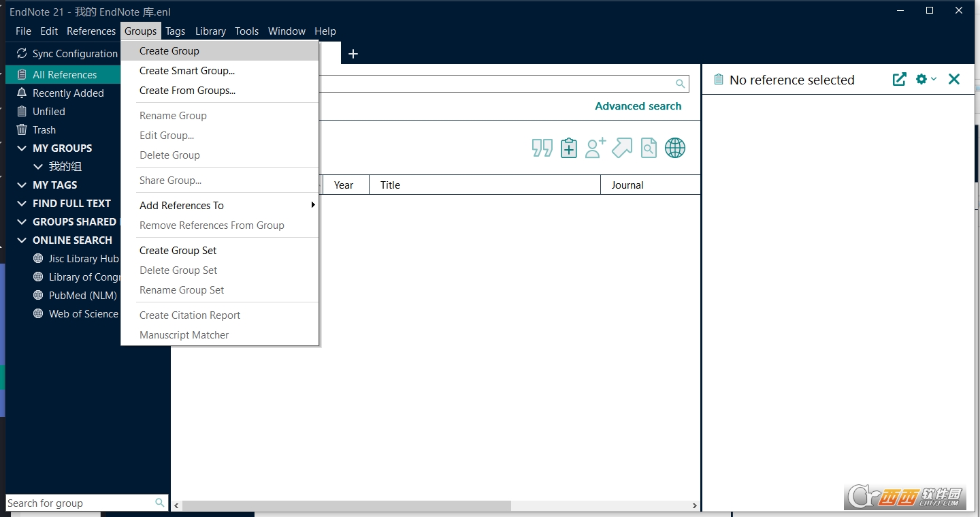
Task: Open the Tools menu
Action: click(x=246, y=31)
